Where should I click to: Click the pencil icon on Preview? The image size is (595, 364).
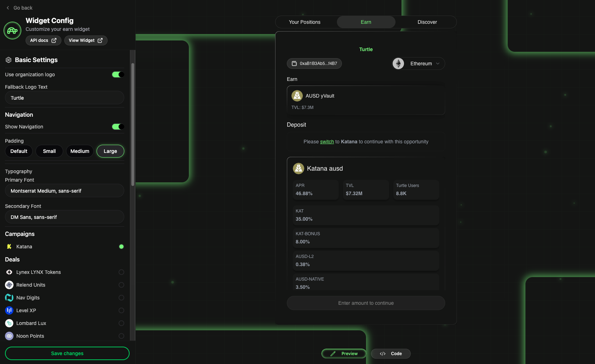point(333,354)
